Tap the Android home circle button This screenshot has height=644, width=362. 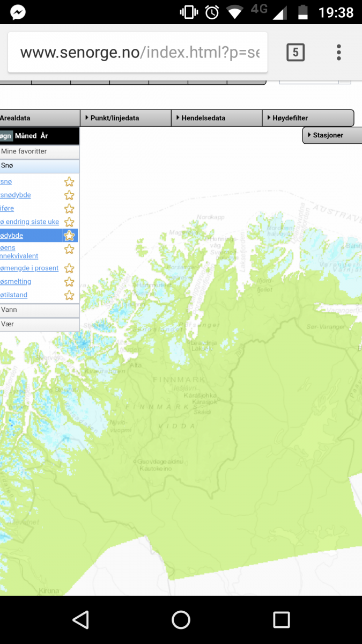tap(181, 620)
